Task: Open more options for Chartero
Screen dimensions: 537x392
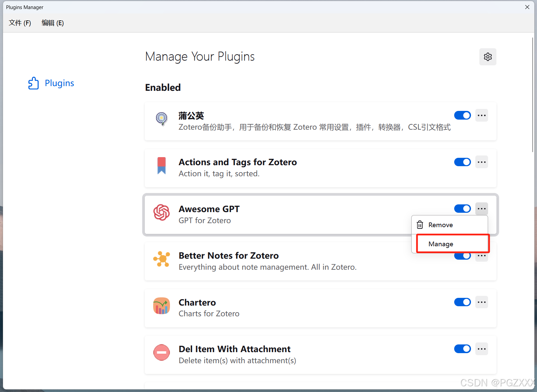Action: tap(482, 302)
